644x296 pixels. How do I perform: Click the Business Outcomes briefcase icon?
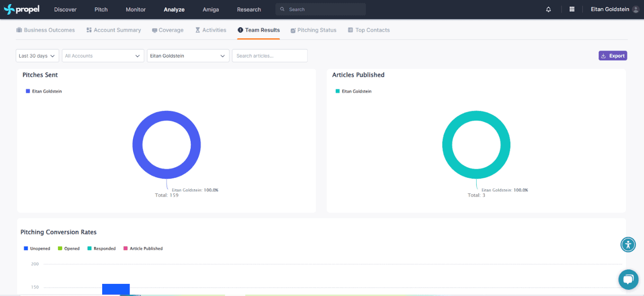tap(19, 30)
